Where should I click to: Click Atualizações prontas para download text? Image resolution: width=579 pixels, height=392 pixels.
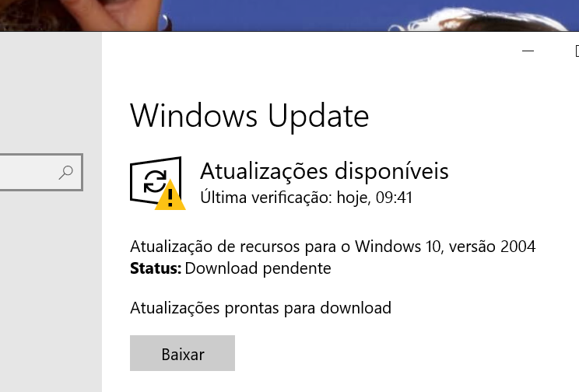(x=261, y=308)
